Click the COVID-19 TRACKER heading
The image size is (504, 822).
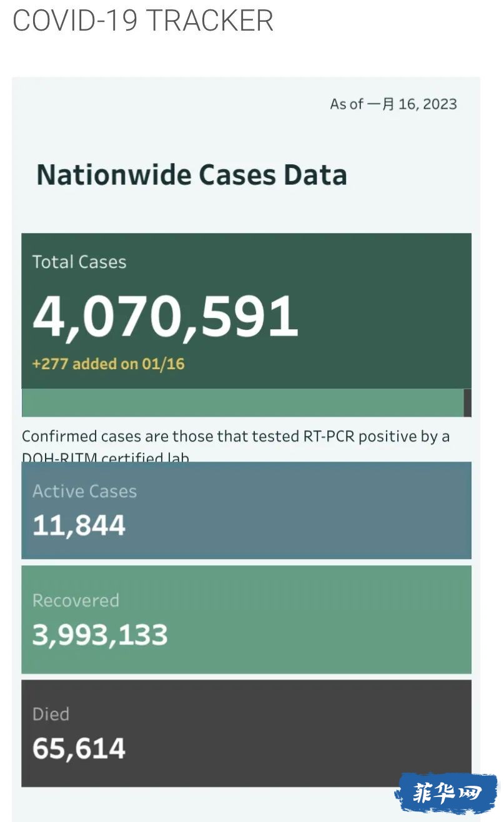(143, 20)
